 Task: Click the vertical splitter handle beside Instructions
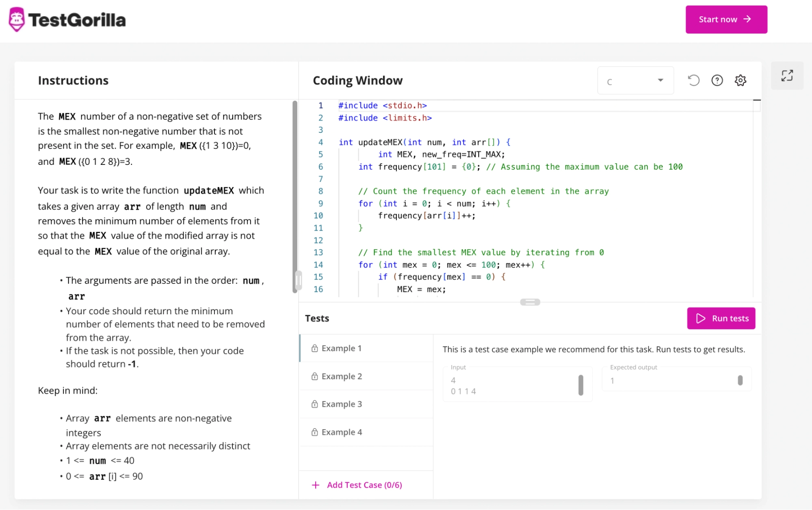coord(299,280)
